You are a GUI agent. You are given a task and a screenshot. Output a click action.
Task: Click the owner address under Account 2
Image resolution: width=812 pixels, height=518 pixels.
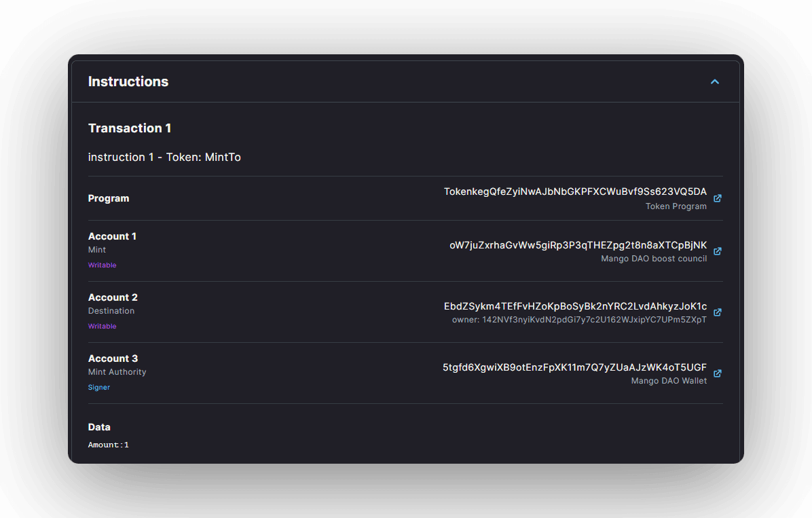(x=579, y=320)
